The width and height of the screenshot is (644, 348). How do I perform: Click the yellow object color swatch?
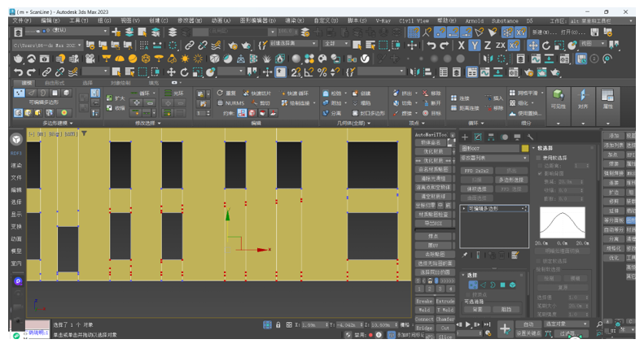pyautogui.click(x=525, y=149)
